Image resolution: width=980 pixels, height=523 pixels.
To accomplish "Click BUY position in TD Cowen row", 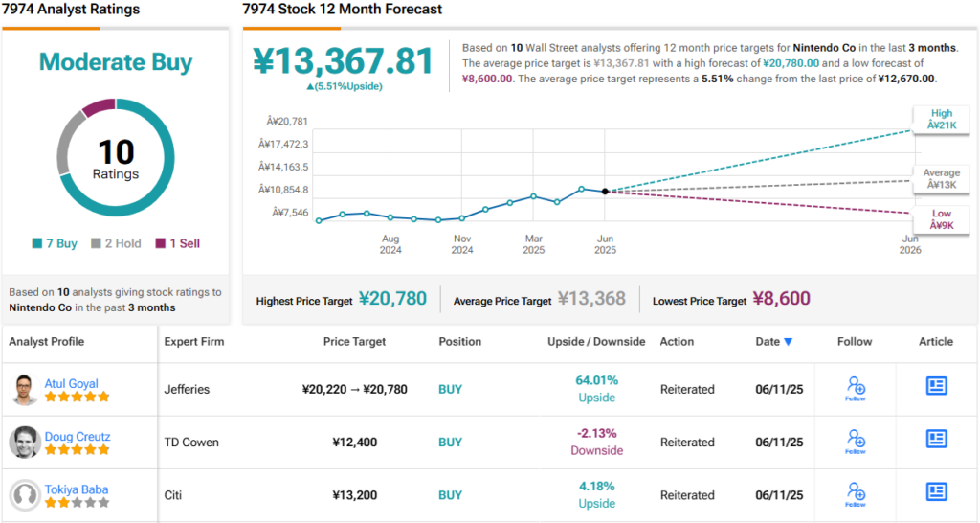I will [450, 443].
